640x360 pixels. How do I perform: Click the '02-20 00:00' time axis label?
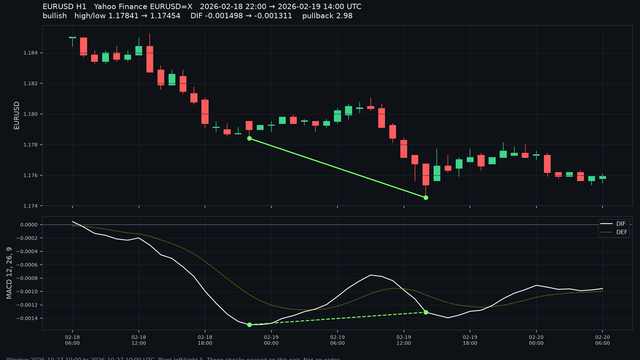[536, 340]
